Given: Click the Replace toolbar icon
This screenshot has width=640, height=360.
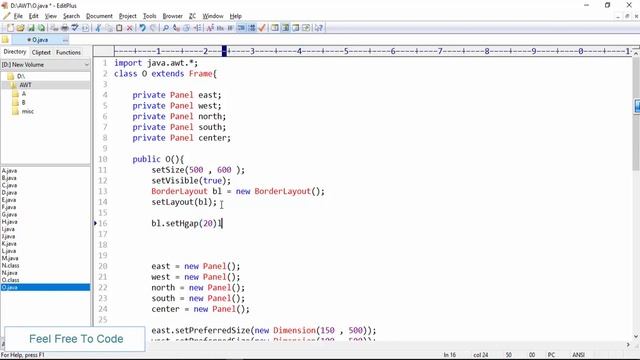Looking at the screenshot, I should click(x=176, y=28).
